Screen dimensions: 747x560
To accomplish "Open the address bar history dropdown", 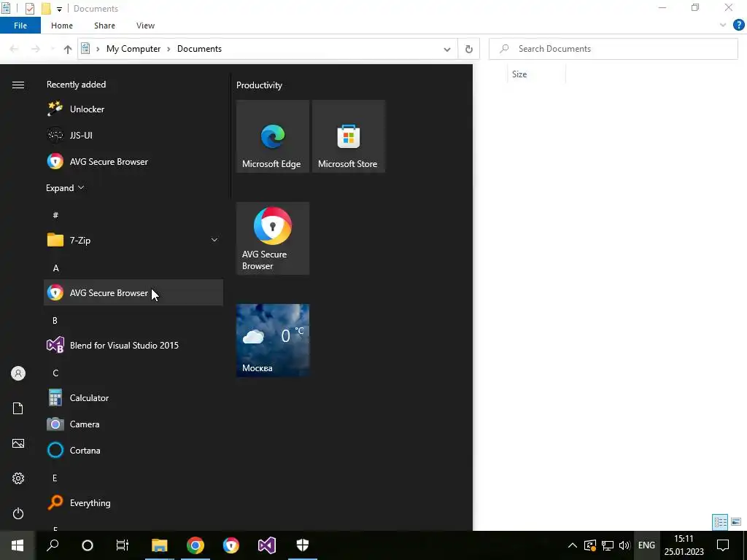I will point(447,49).
